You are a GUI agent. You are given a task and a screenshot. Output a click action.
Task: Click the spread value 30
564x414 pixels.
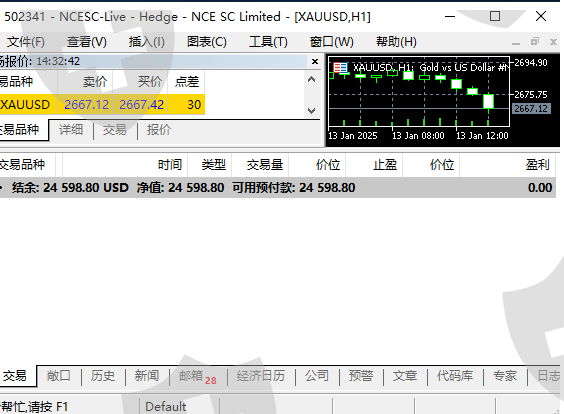(194, 105)
